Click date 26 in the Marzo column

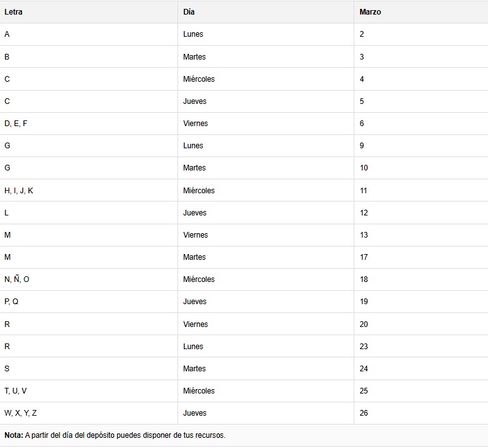point(364,413)
